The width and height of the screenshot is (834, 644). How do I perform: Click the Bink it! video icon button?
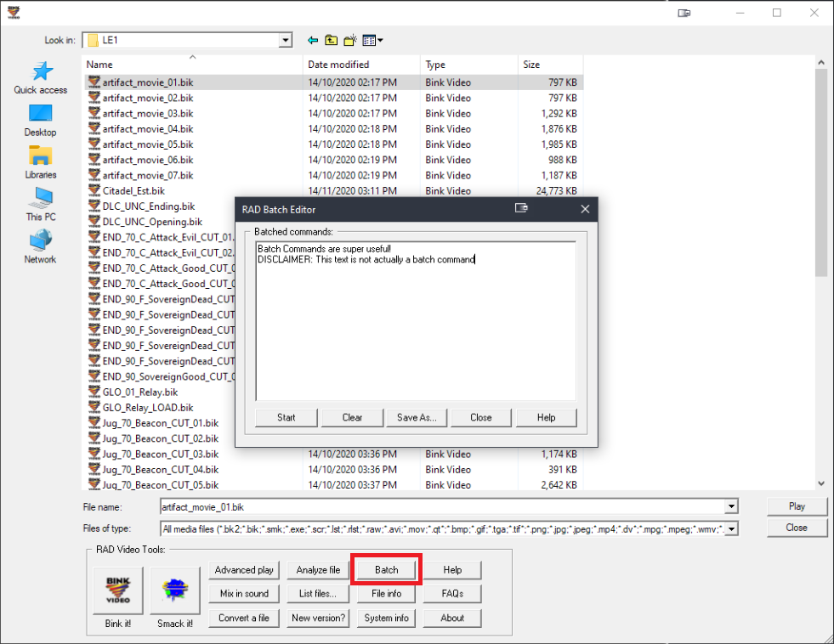(x=117, y=590)
